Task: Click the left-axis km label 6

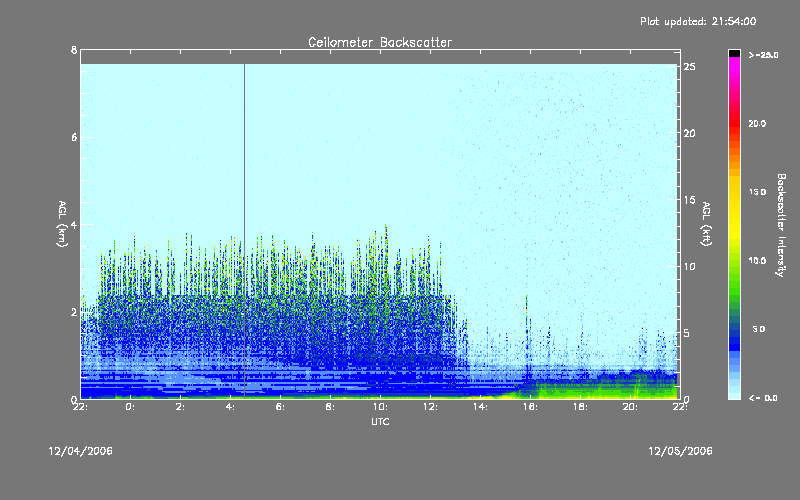Action: tap(74, 137)
